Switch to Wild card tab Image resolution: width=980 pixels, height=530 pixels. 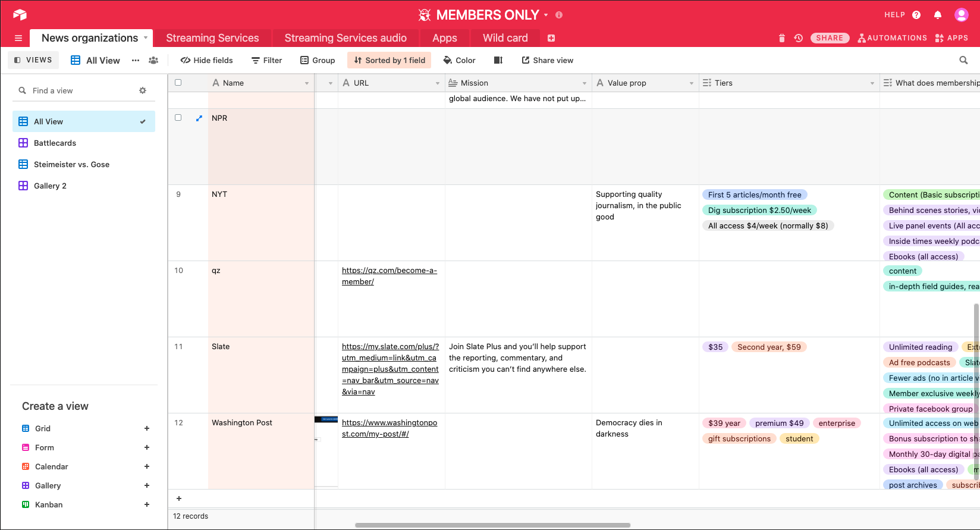(505, 38)
